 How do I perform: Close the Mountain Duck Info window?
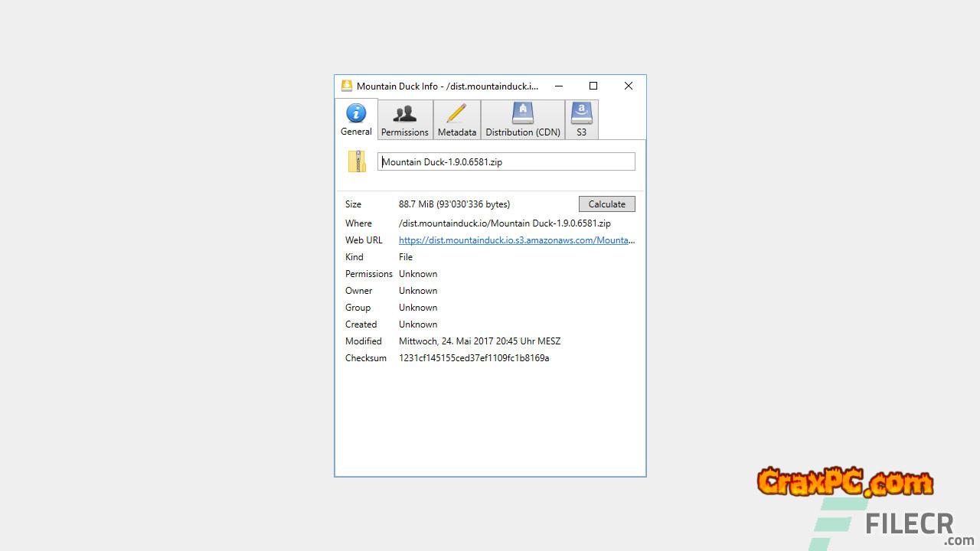[x=629, y=86]
